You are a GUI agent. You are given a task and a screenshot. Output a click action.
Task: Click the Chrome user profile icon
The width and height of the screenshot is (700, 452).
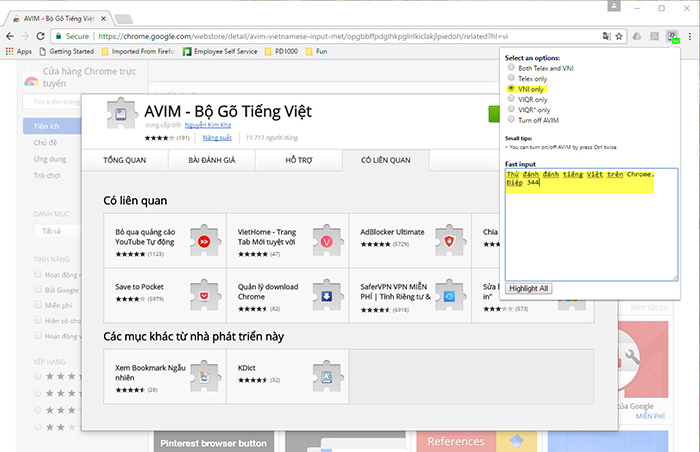pos(614,6)
